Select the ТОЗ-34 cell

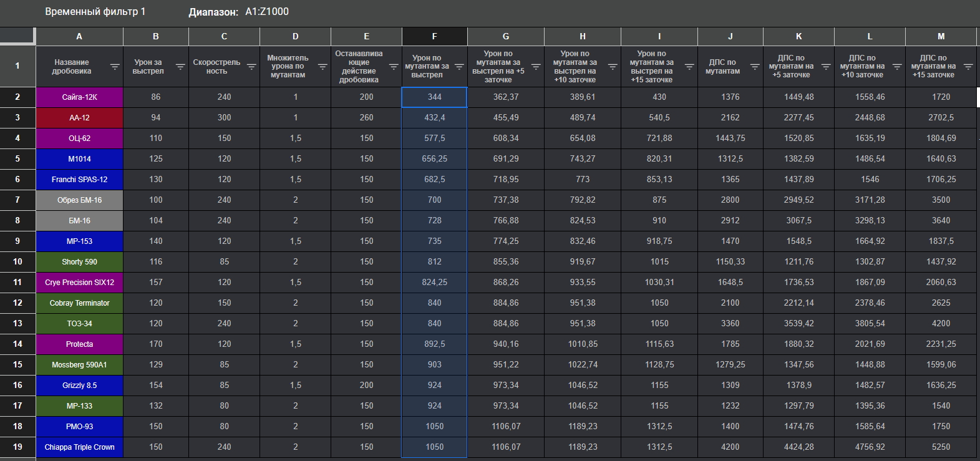click(79, 323)
